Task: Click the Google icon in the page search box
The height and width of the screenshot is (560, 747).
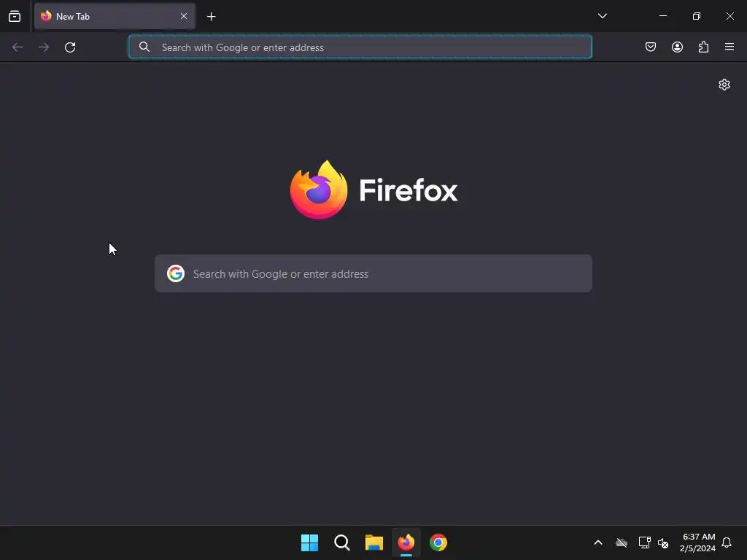Action: click(x=176, y=273)
